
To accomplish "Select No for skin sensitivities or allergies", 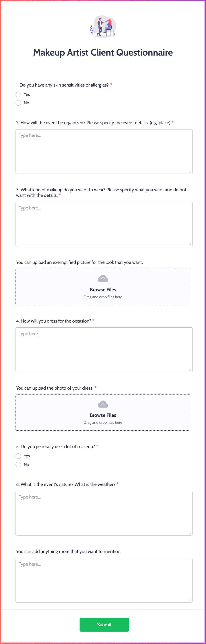I will point(18,103).
